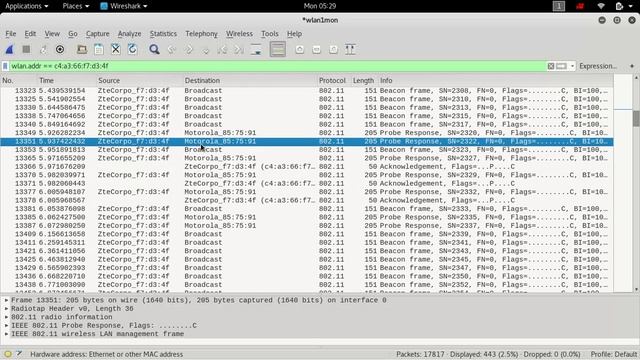Click the display filter bookmark icon

[5, 66]
